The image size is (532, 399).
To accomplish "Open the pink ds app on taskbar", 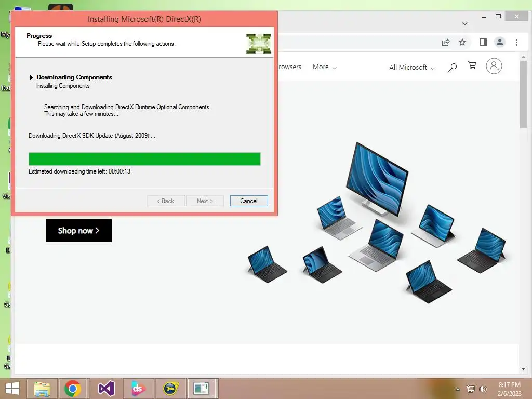I will pos(138,389).
